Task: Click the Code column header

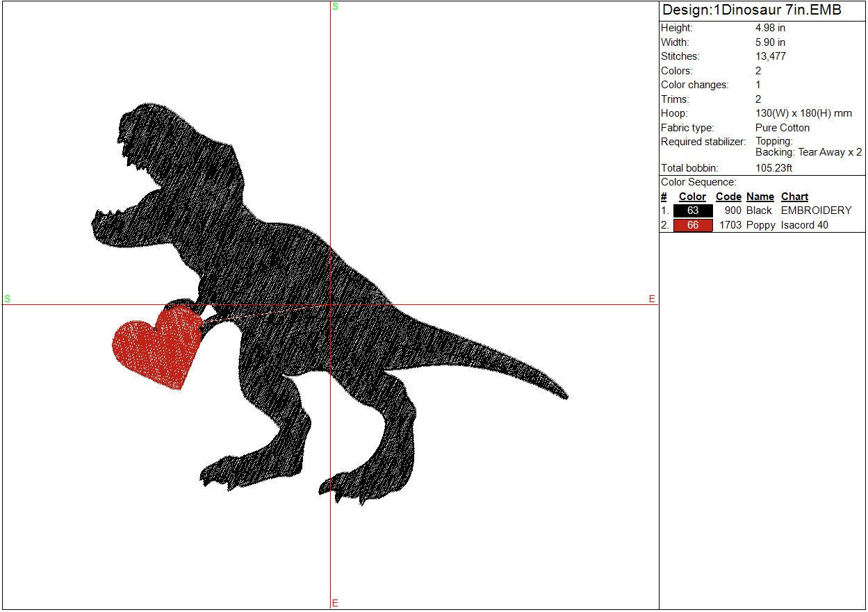Action: pos(728,197)
